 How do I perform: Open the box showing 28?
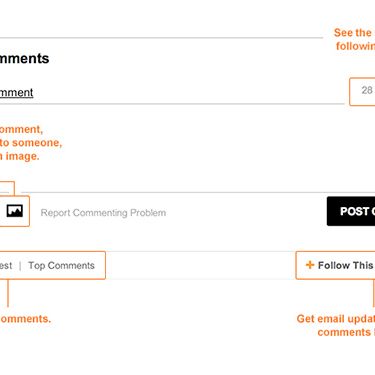[x=362, y=92]
